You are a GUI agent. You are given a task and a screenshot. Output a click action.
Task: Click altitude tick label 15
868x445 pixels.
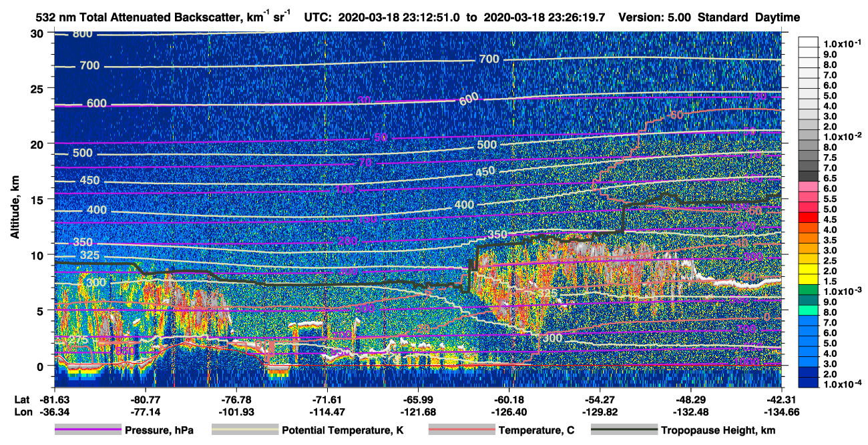pos(38,199)
